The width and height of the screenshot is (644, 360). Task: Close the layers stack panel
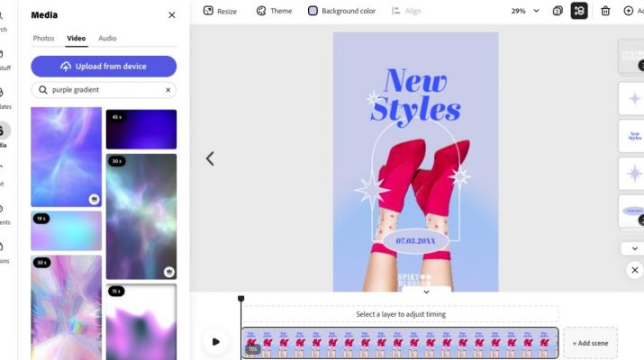tap(635, 270)
